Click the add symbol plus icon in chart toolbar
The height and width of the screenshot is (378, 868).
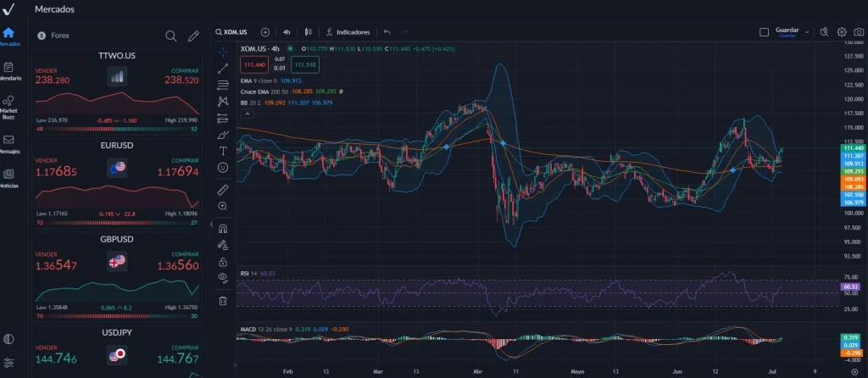click(x=265, y=32)
